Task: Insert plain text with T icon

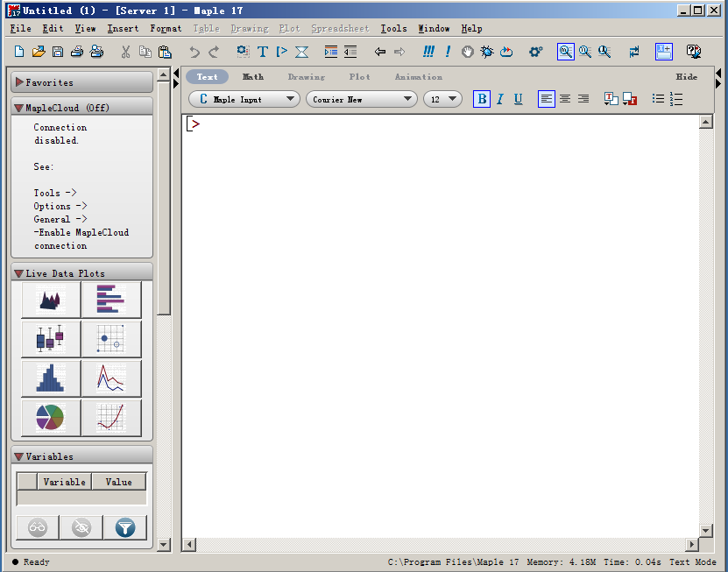Action: [263, 52]
